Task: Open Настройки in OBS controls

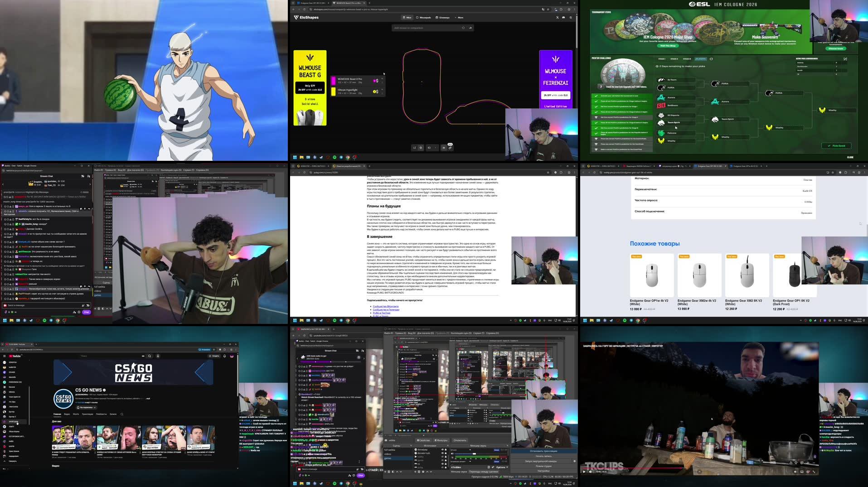Action: tap(543, 471)
